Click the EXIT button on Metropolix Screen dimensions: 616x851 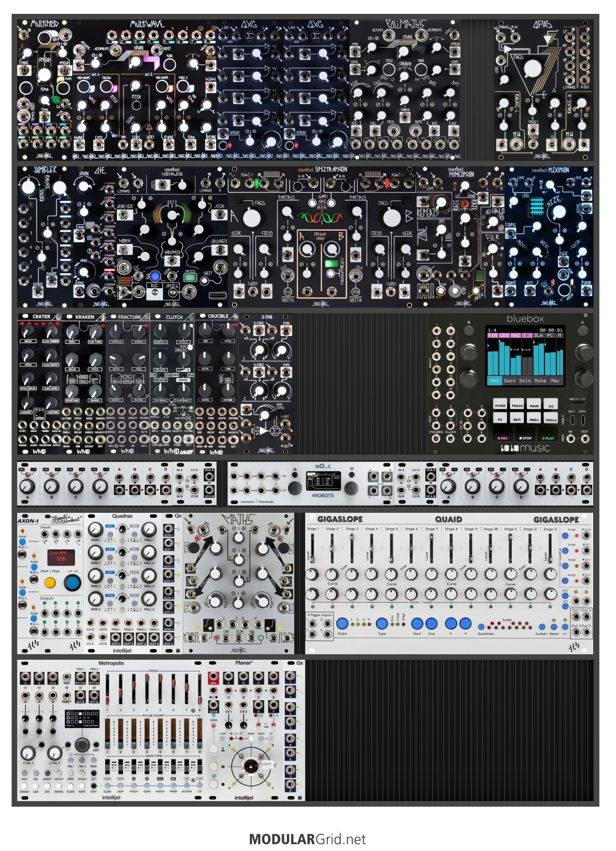pyautogui.click(x=96, y=744)
